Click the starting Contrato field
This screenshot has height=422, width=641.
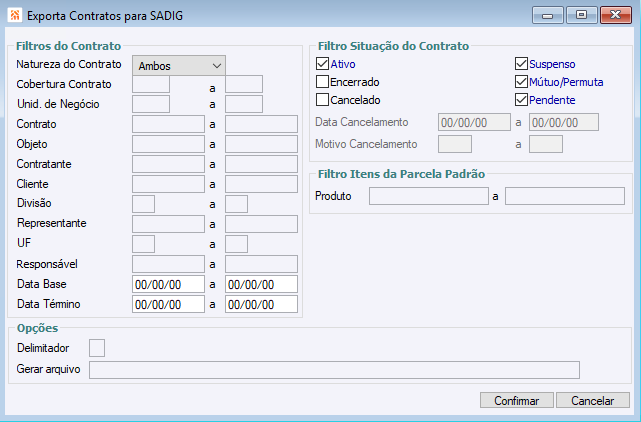[x=168, y=124]
